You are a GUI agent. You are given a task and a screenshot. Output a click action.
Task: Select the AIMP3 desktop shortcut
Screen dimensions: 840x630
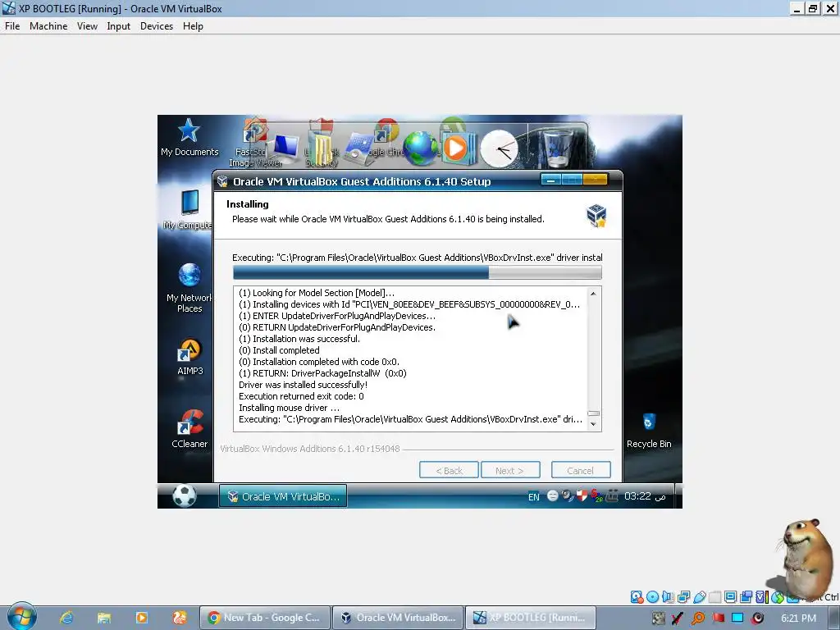[189, 356]
